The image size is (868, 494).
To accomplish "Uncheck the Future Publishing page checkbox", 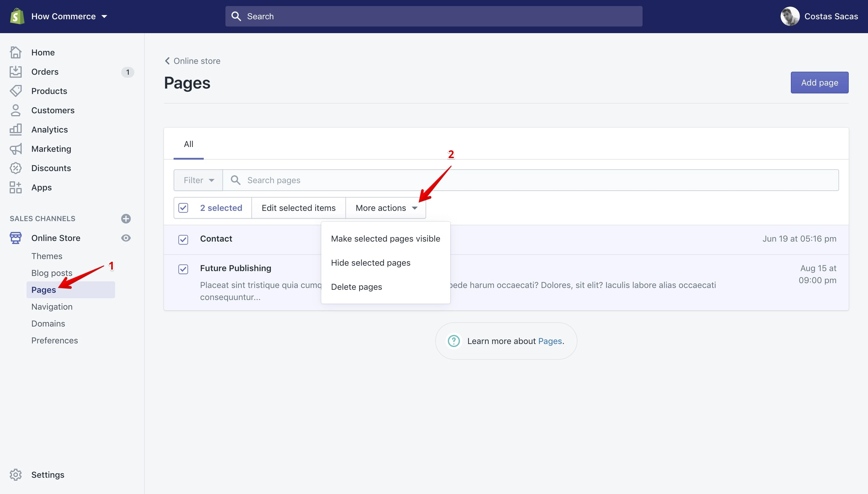I will tap(183, 269).
